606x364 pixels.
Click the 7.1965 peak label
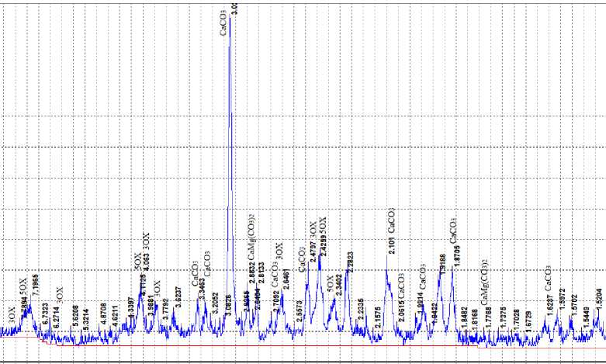[x=36, y=285]
